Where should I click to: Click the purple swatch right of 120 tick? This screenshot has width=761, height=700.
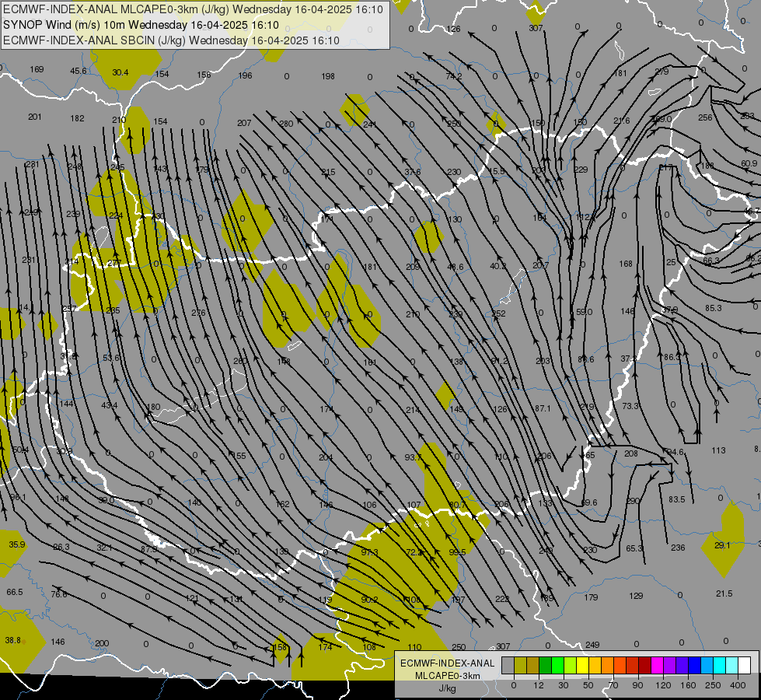click(670, 665)
